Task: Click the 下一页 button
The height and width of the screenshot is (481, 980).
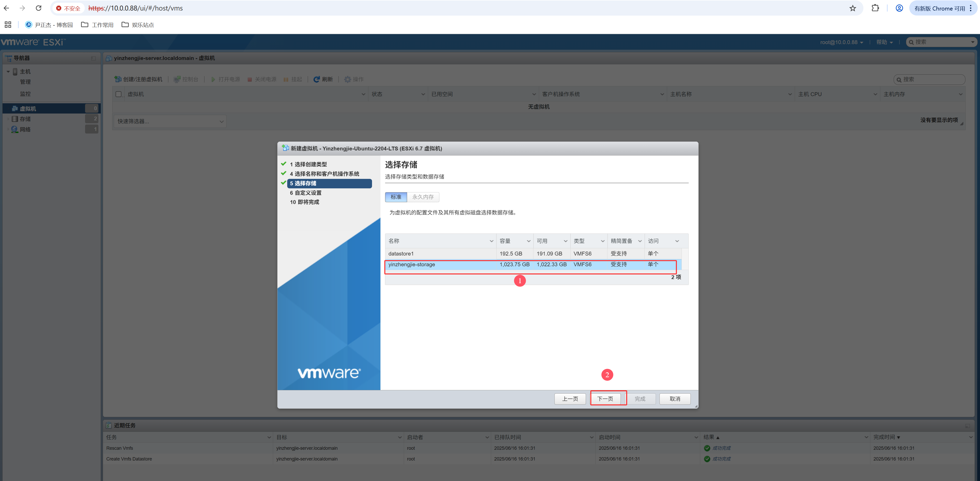Action: point(605,398)
